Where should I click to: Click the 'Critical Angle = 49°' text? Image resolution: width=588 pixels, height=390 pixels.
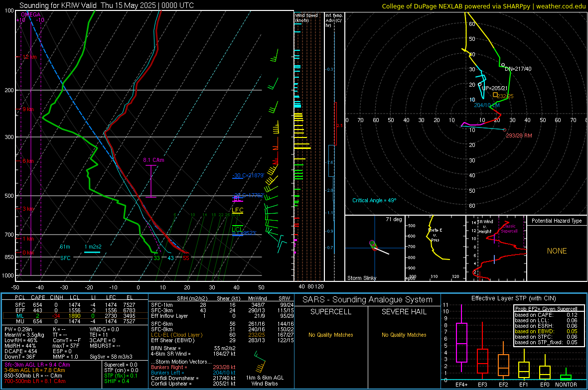click(374, 201)
